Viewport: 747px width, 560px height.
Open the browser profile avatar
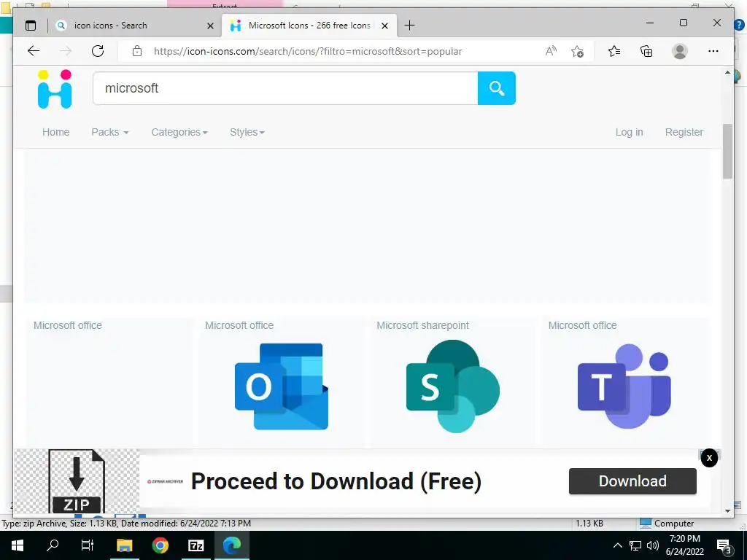point(680,51)
